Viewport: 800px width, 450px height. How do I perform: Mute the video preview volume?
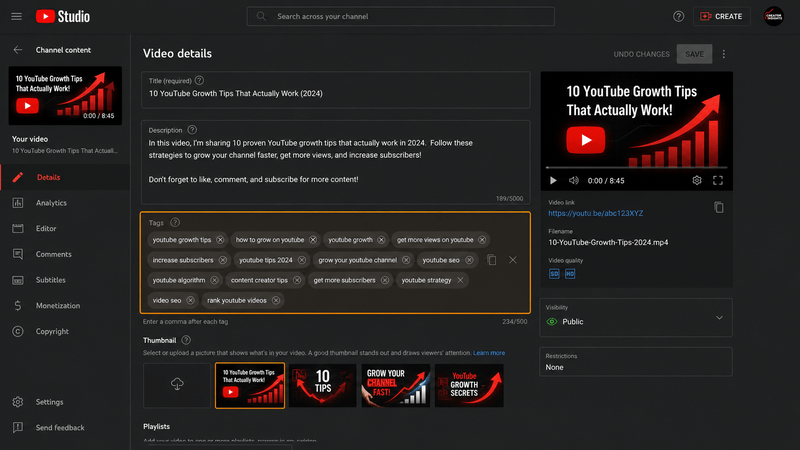[x=574, y=181]
